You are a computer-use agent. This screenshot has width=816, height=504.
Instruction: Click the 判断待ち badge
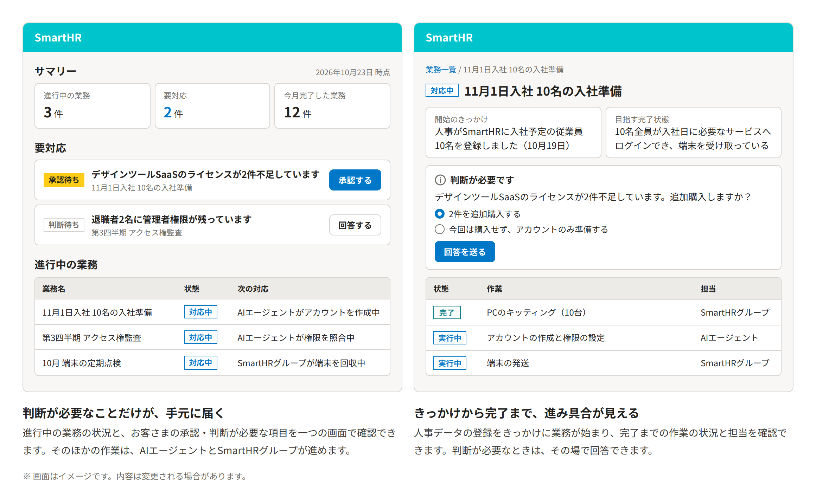64,225
